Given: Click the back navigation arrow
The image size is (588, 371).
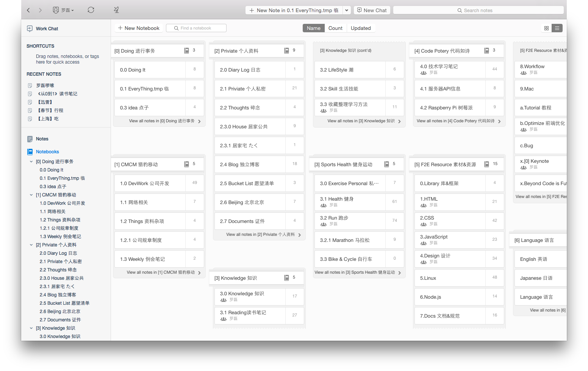Looking at the screenshot, I should coord(28,10).
